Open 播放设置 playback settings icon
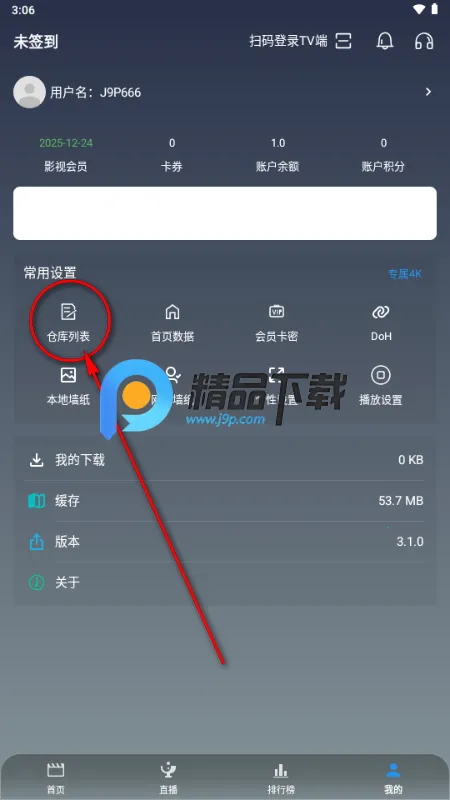Screen dimensions: 450x800 381,375
